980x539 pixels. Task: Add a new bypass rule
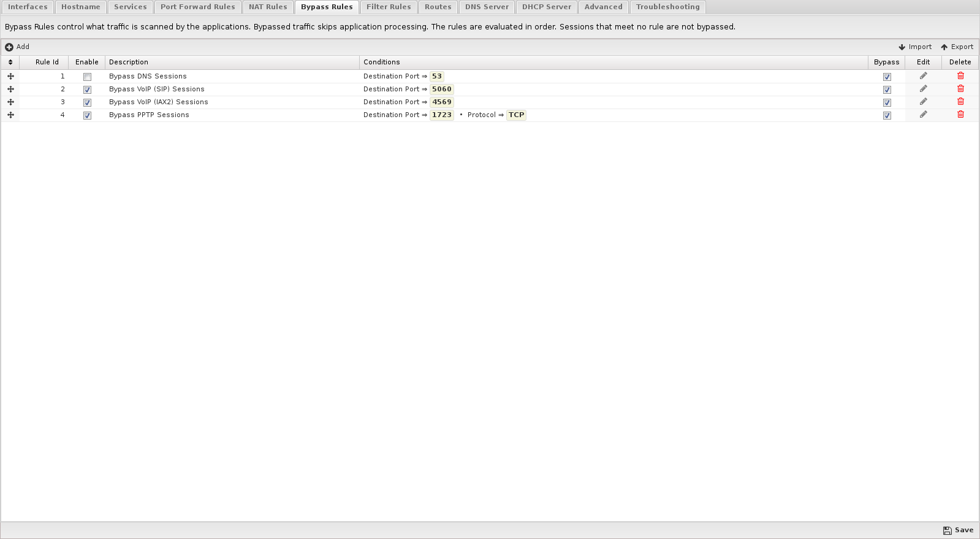[x=17, y=47]
